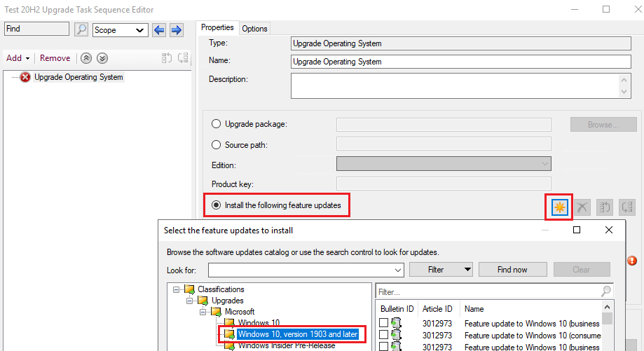
Task: Select the Source path radio button
Action: (x=216, y=144)
